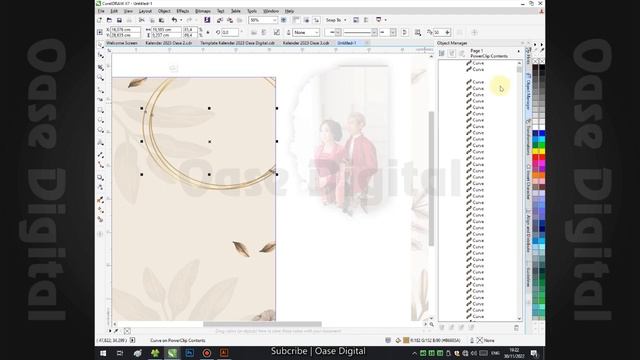Expand the Page 1 flyout arrow in Object Manager

coord(519,51)
